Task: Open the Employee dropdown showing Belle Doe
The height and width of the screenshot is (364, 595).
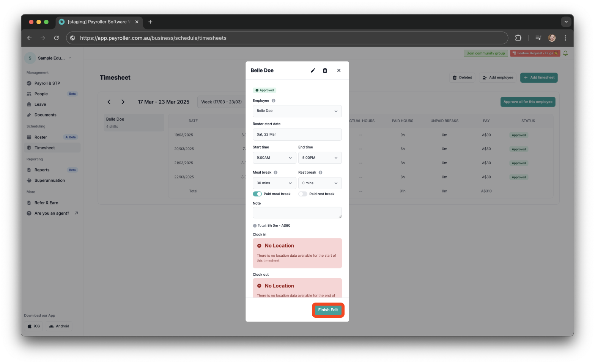Action: click(x=297, y=111)
